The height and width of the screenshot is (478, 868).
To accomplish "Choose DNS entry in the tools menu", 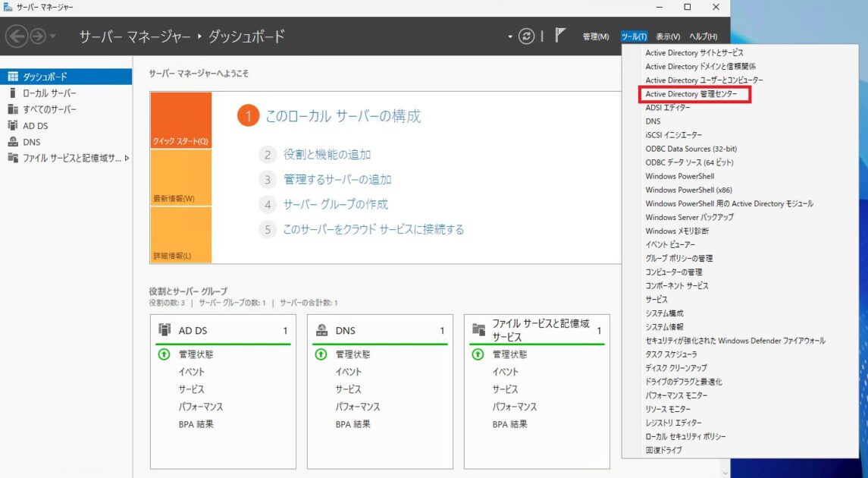I will [653, 121].
